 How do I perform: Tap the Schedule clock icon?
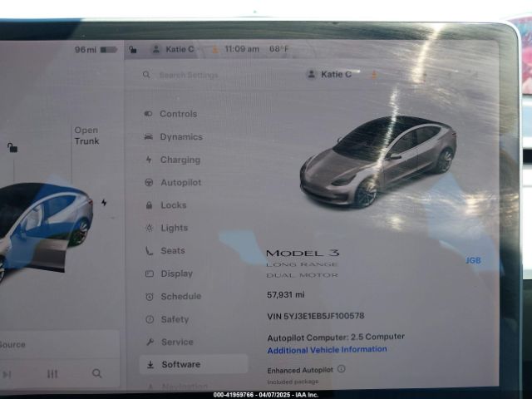(x=149, y=297)
